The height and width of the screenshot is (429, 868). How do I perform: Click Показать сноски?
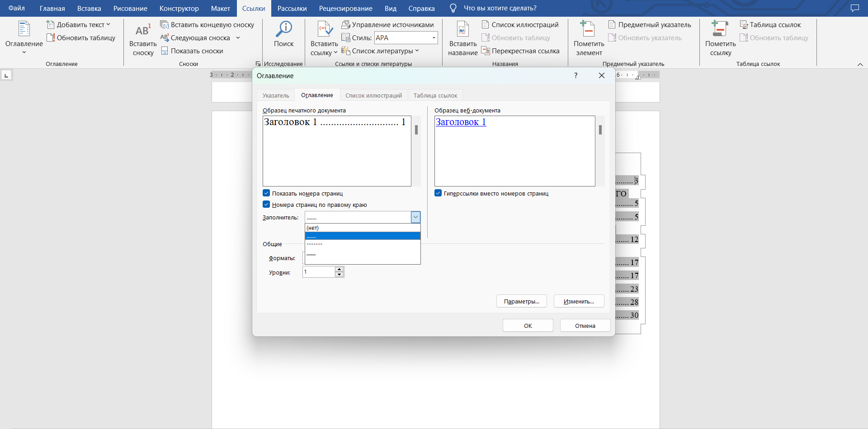pyautogui.click(x=192, y=51)
